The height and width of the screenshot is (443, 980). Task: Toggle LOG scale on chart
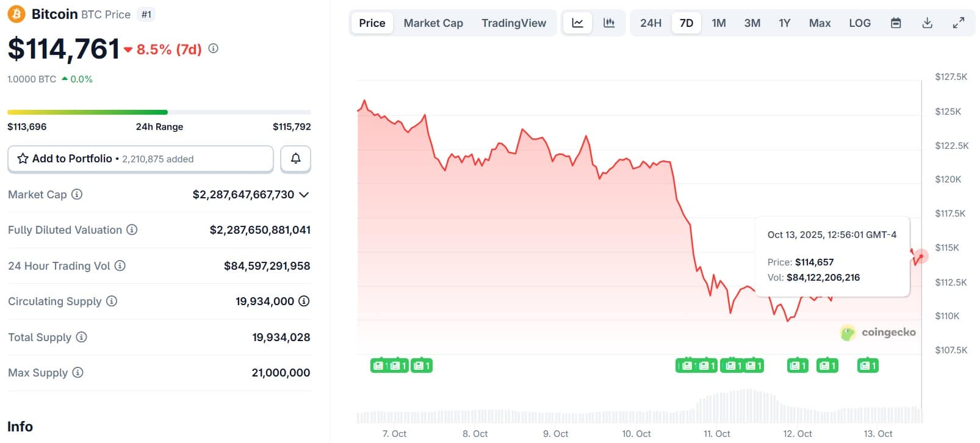(x=860, y=23)
